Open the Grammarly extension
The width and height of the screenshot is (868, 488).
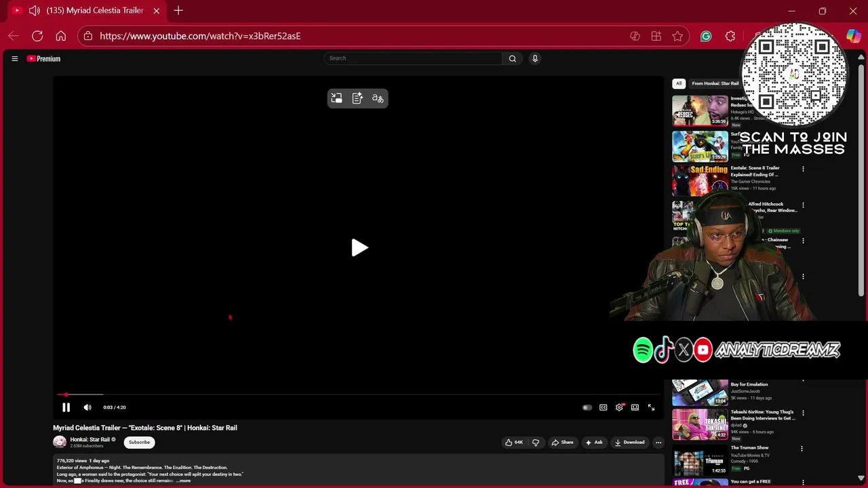click(706, 36)
